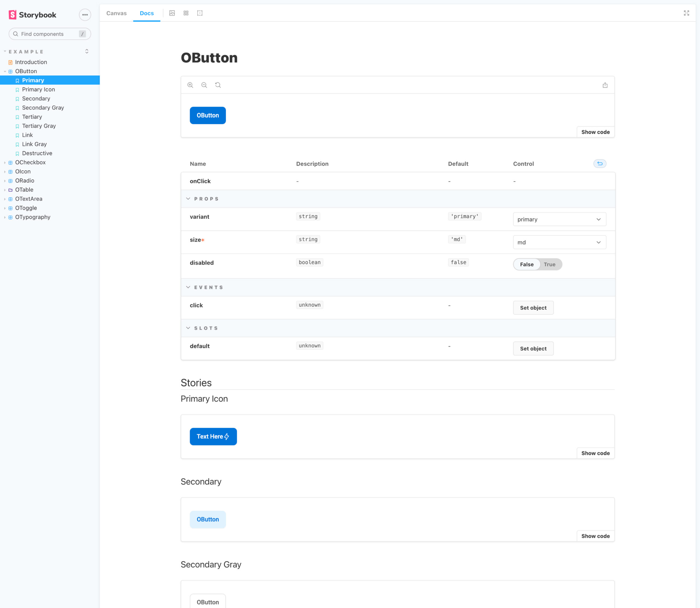The width and height of the screenshot is (700, 608).
Task: Click the lightning bolt icon in Text Here button
Action: [227, 437]
